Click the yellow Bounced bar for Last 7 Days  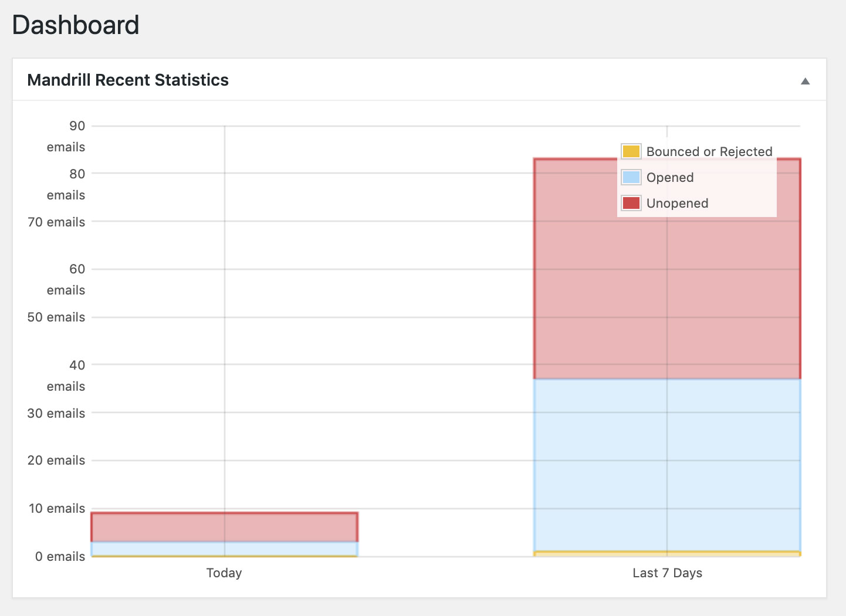tap(667, 553)
